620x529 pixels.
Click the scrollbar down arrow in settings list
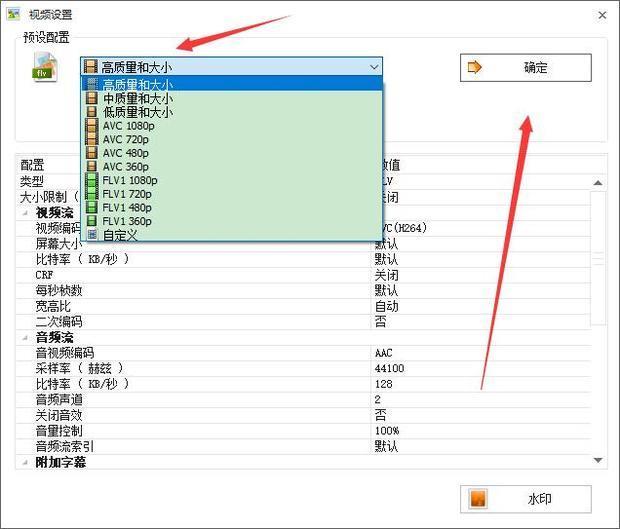(x=599, y=460)
